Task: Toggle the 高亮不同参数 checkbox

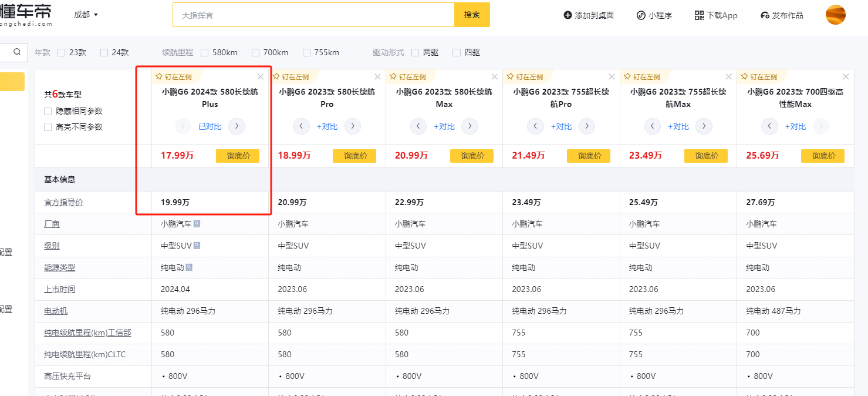Action: tap(48, 127)
